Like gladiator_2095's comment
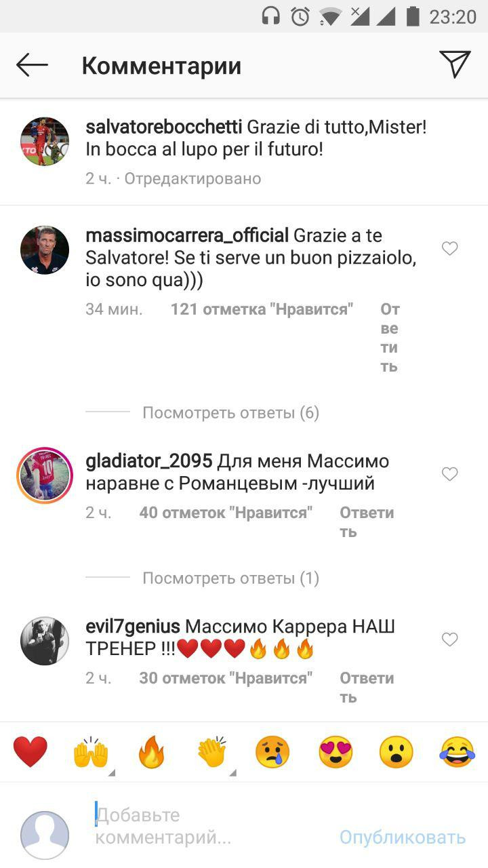 [449, 475]
